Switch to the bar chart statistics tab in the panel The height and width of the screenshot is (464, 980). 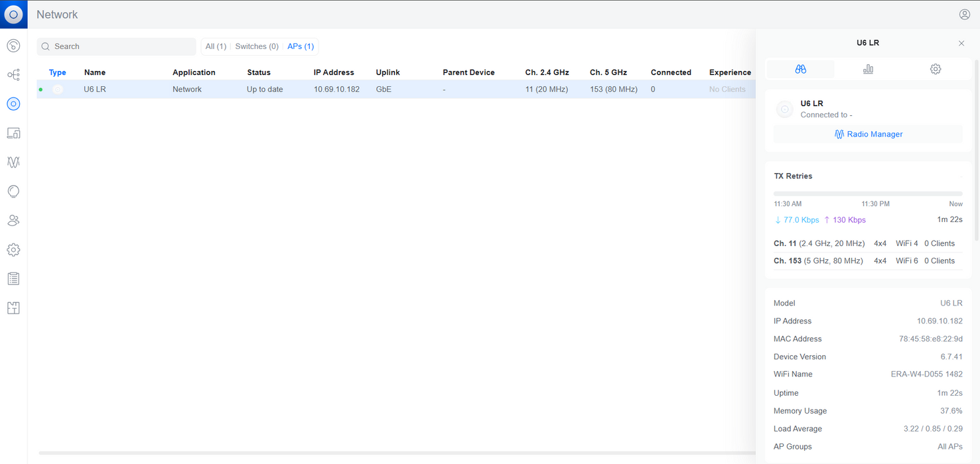click(868, 69)
